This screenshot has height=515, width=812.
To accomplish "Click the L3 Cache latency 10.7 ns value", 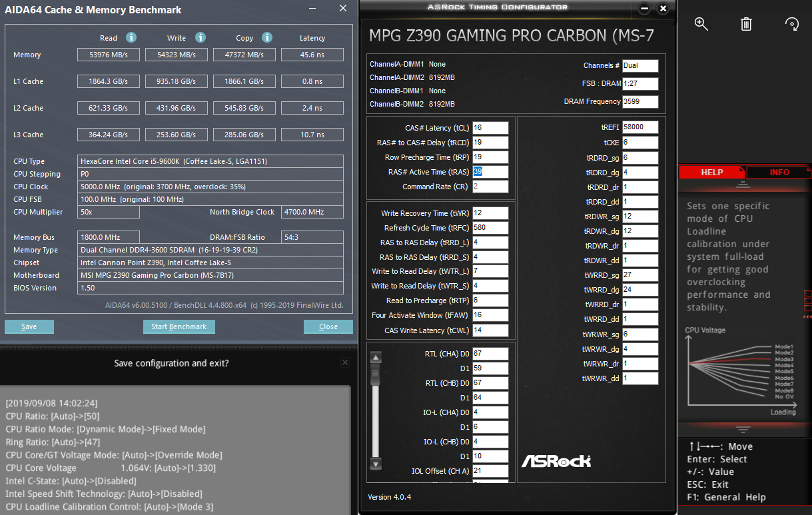I will click(x=312, y=135).
